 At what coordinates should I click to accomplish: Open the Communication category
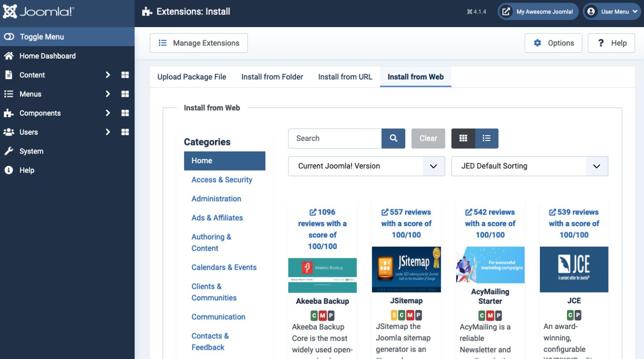[x=218, y=317]
